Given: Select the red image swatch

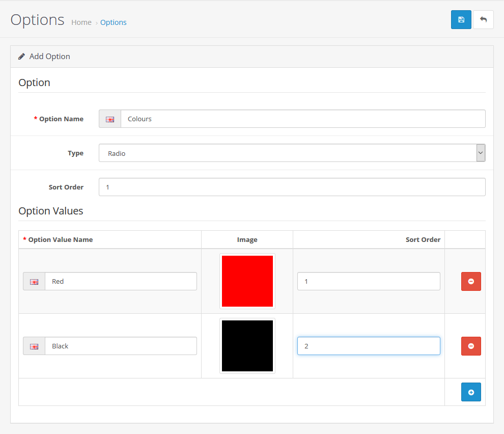Looking at the screenshot, I should pos(247,281).
